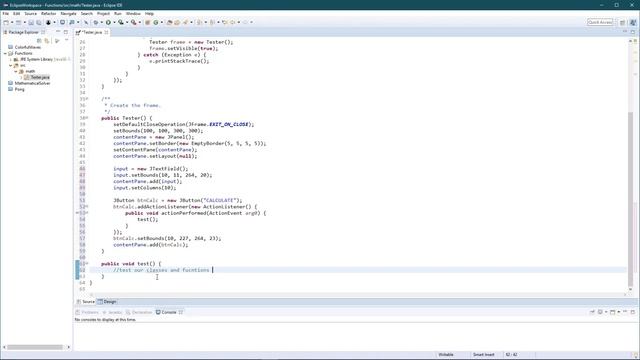Select the Tester.java editor tab
The image size is (640, 360).
coord(91,32)
